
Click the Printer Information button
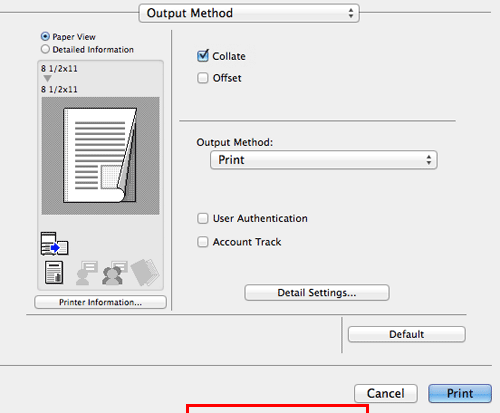tap(100, 302)
